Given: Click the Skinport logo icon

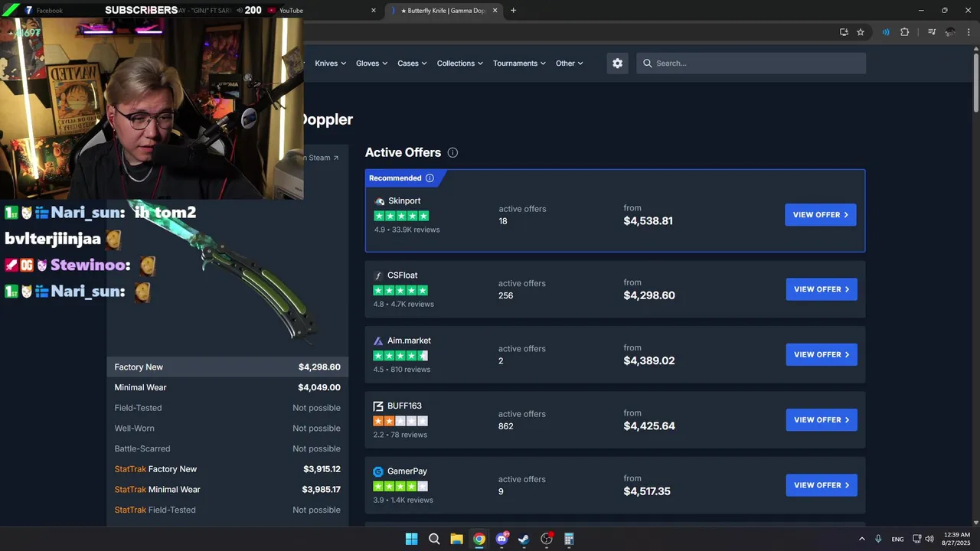Looking at the screenshot, I should [380, 201].
